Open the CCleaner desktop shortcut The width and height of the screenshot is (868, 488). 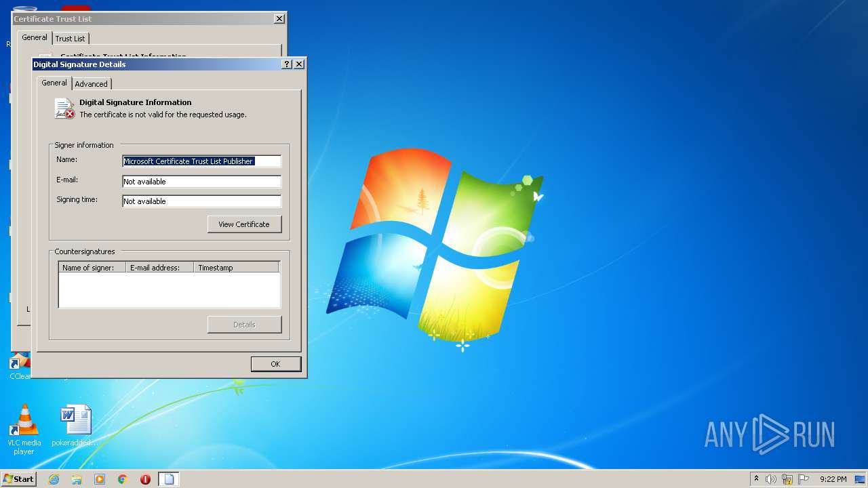pyautogui.click(x=20, y=366)
